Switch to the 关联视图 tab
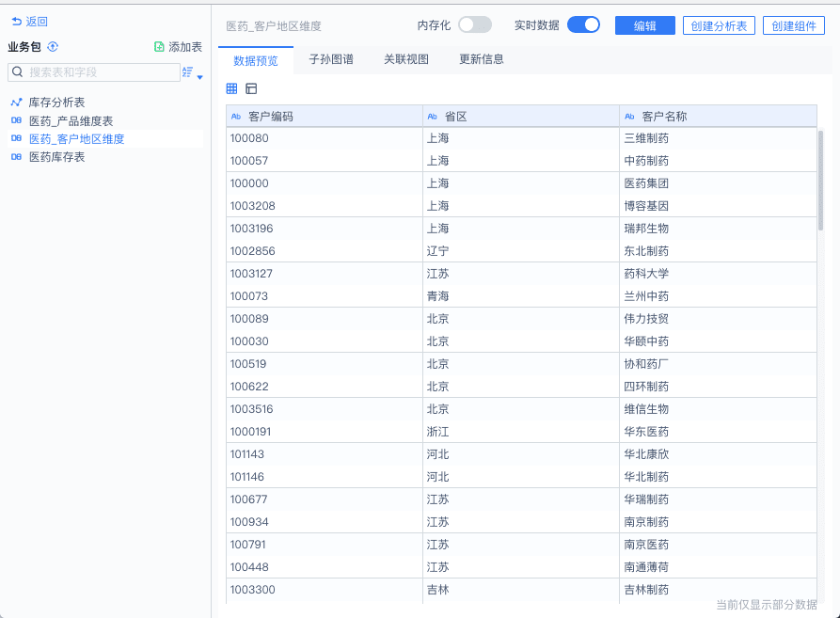The image size is (840, 618). coord(406,59)
